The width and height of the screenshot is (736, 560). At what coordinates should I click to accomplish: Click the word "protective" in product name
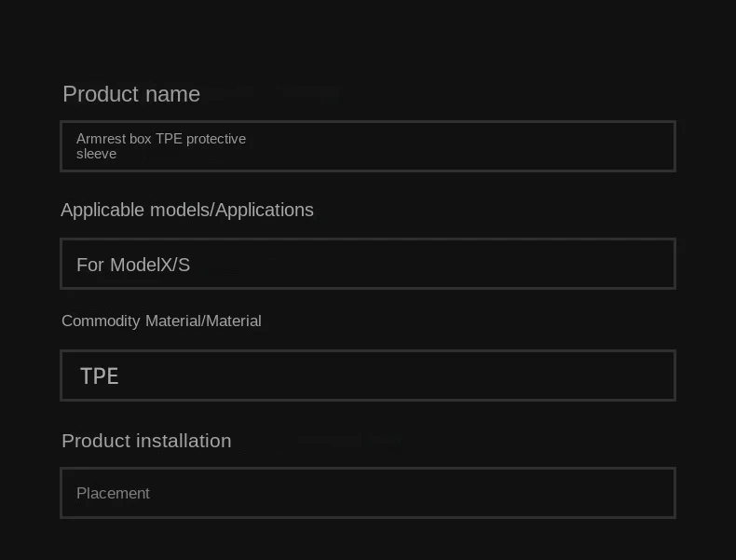coord(216,139)
